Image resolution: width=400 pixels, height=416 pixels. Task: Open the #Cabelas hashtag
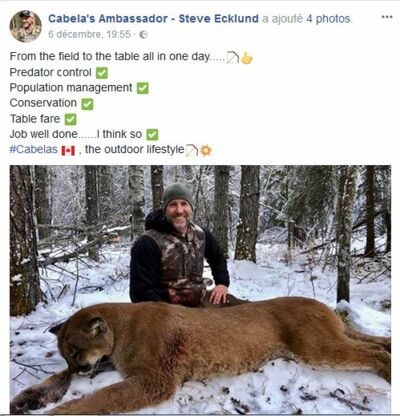point(34,149)
